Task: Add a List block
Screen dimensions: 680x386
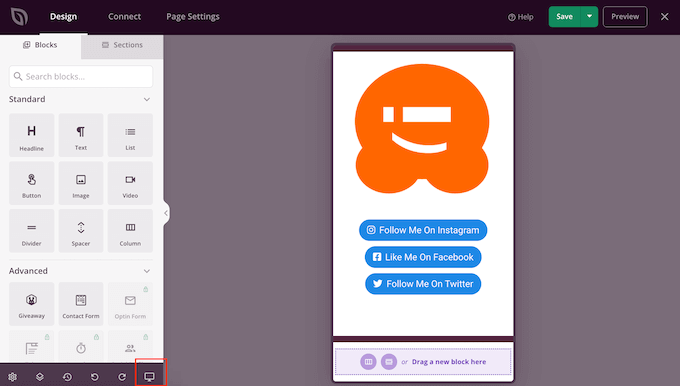Action: (x=130, y=135)
